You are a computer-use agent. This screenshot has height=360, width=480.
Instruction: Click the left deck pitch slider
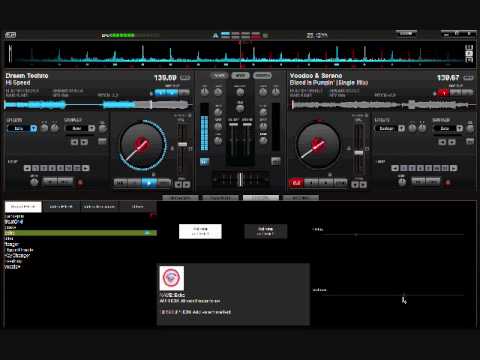coord(182,144)
